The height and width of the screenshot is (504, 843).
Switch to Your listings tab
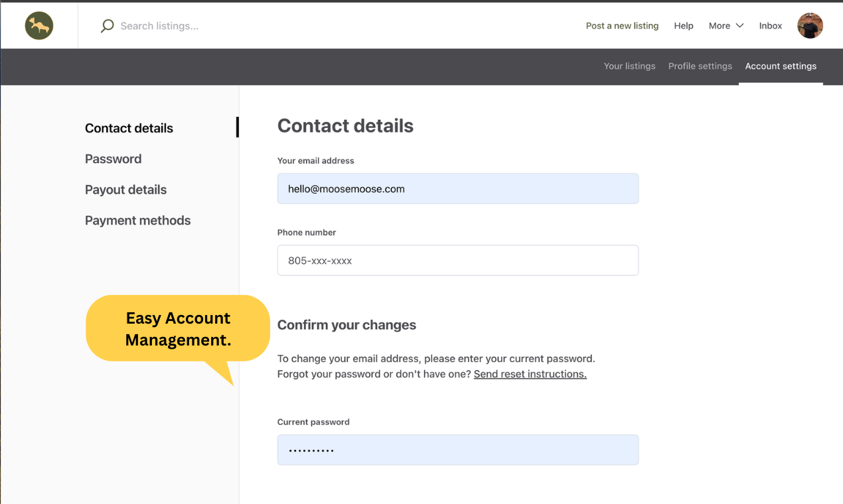click(629, 66)
